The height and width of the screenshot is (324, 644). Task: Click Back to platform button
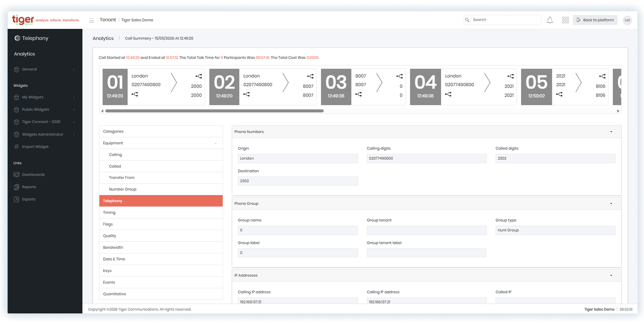point(595,20)
